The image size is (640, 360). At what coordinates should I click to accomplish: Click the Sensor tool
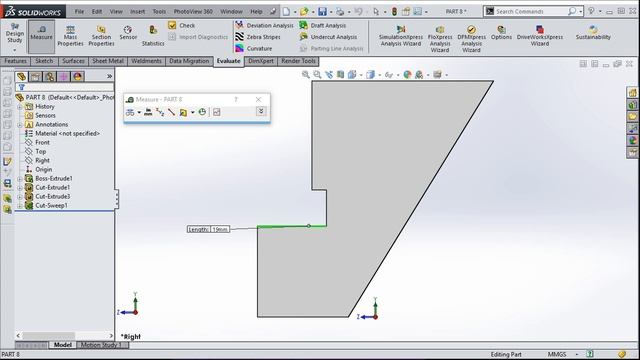point(128,33)
